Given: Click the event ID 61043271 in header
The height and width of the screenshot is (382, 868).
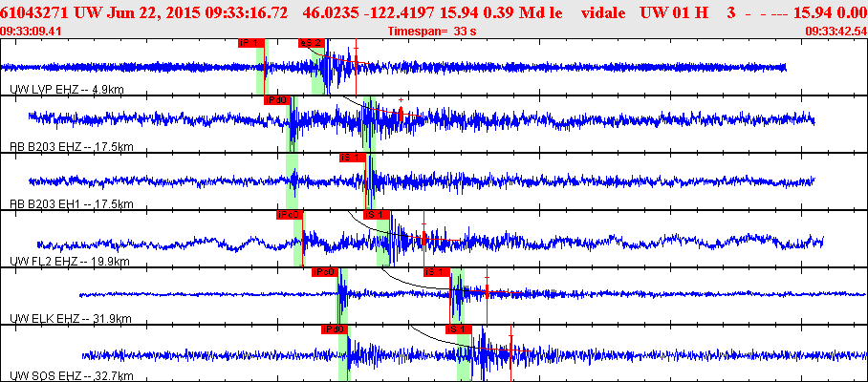Looking at the screenshot, I should tap(34, 12).
